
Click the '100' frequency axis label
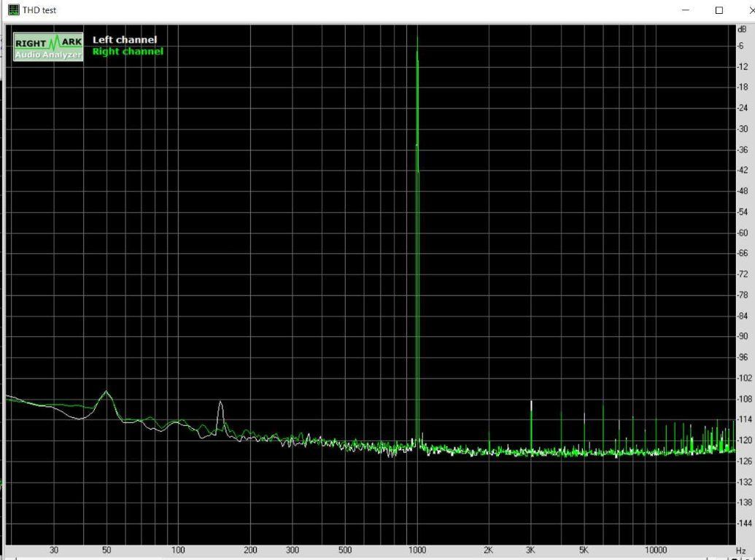[x=178, y=550]
